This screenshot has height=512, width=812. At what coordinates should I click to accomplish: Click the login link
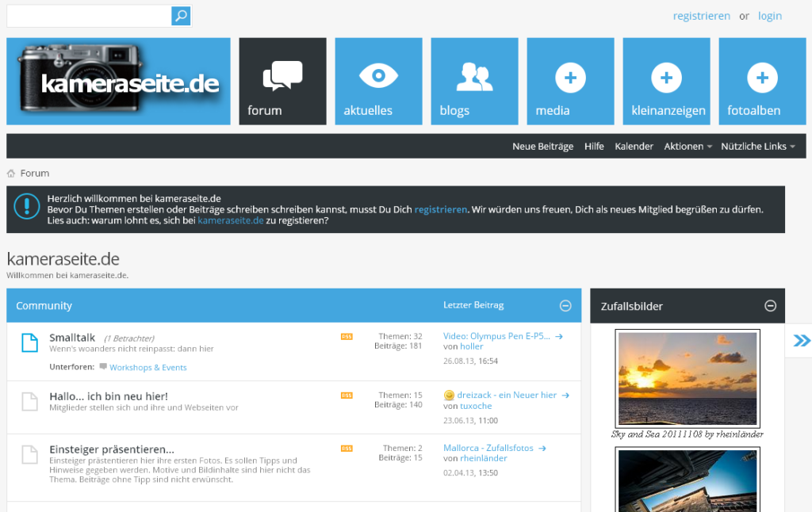point(769,16)
